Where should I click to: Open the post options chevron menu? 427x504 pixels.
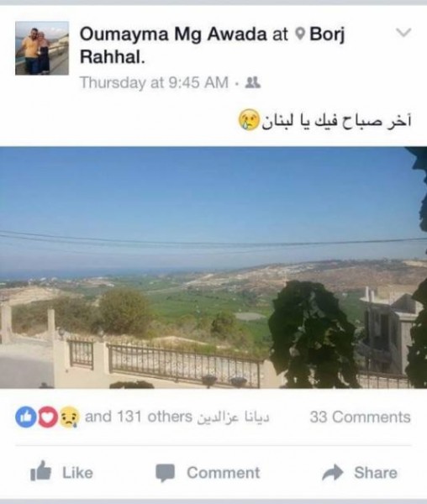403,33
